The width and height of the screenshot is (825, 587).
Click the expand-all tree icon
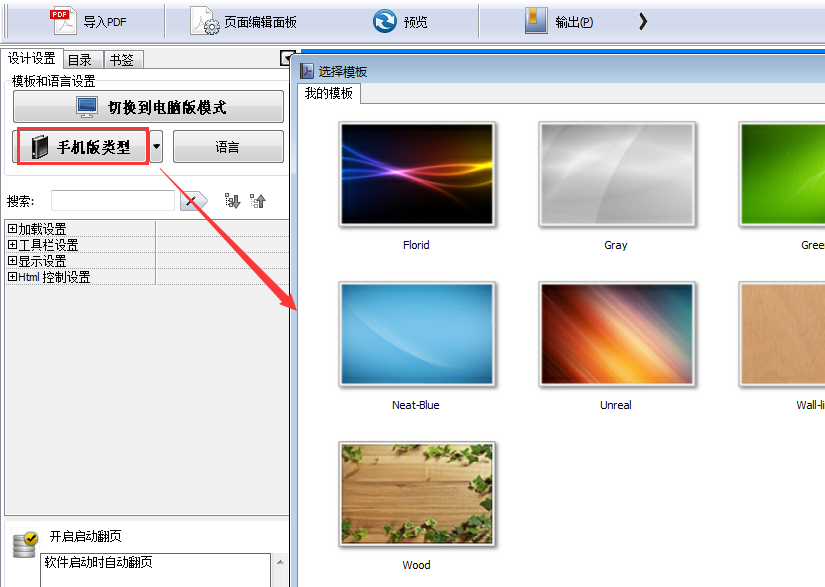232,201
